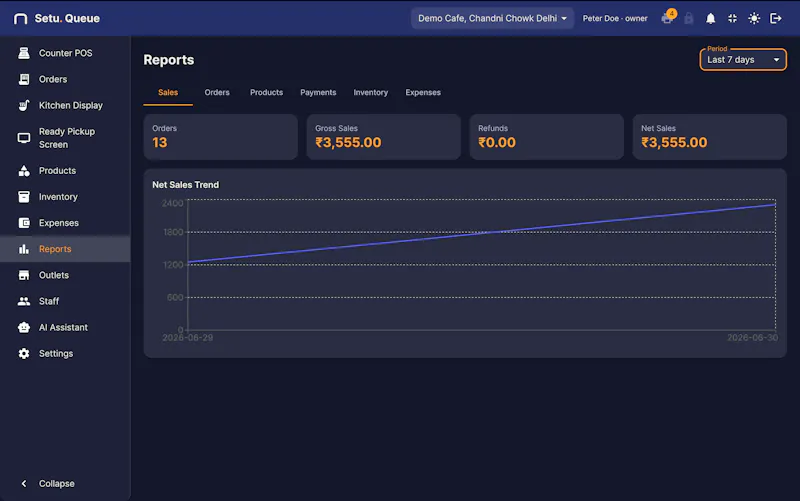Click the lock icon in top bar
Image resolution: width=800 pixels, height=501 pixels.
tap(689, 18)
